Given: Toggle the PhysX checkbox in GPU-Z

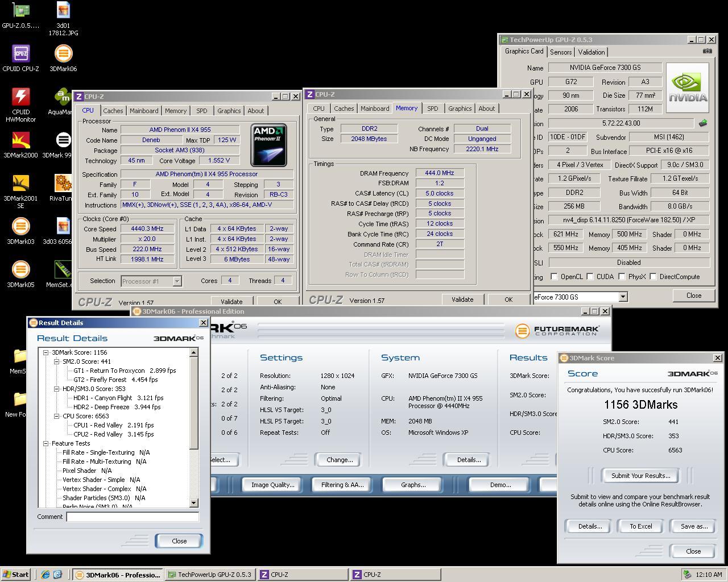Looking at the screenshot, I should point(622,277).
